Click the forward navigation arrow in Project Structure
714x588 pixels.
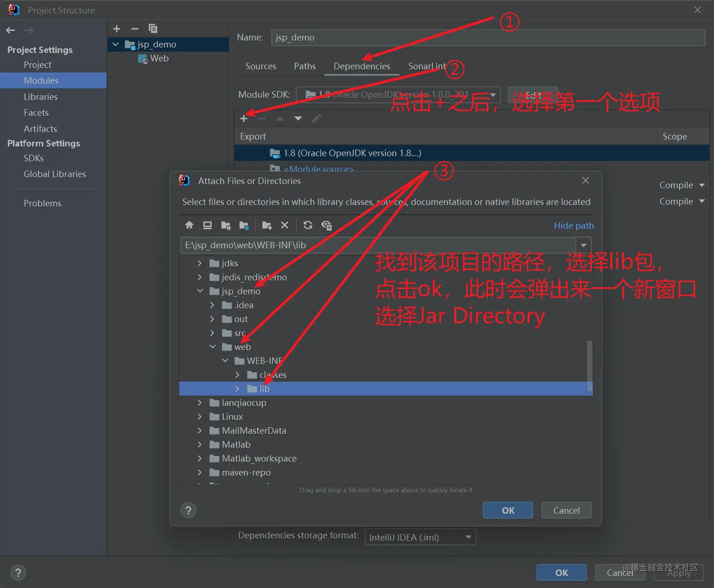pyautogui.click(x=29, y=30)
